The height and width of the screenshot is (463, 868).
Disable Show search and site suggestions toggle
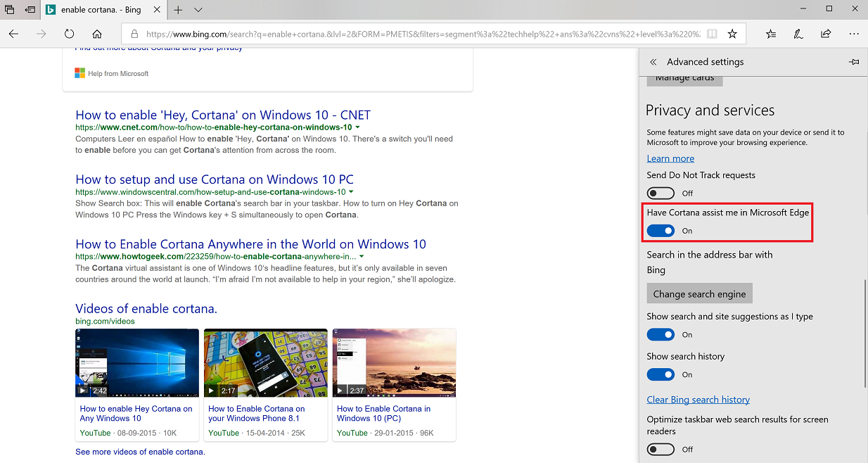pyautogui.click(x=660, y=335)
